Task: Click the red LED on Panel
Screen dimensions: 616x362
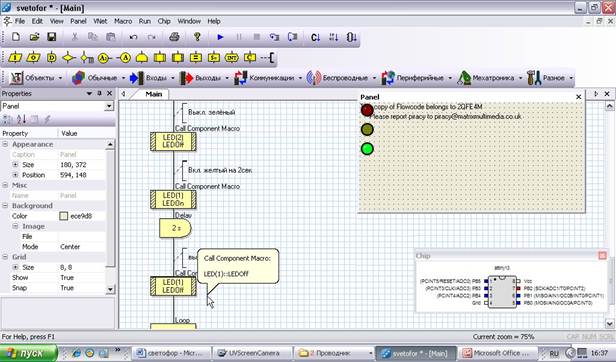Action: [x=367, y=110]
